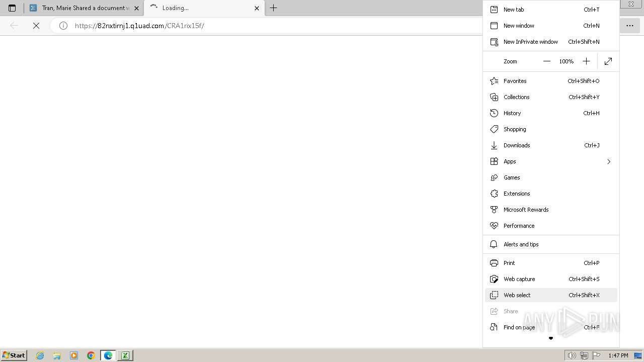Viewport: 644px width, 362px height.
Task: Click the Favorites star icon
Action: point(494,81)
